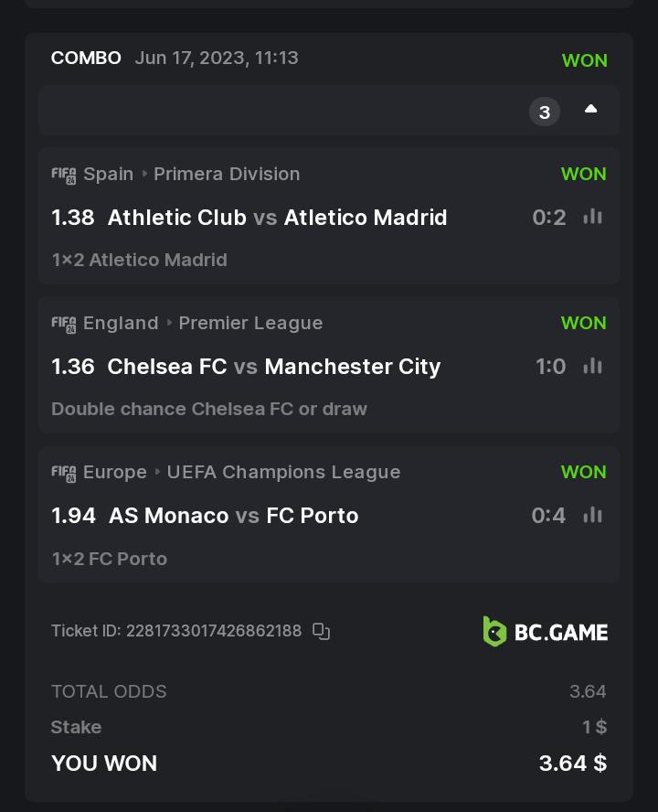Click FIFA icon beside England league
Viewport: 658px width, 812px height.
[64, 324]
